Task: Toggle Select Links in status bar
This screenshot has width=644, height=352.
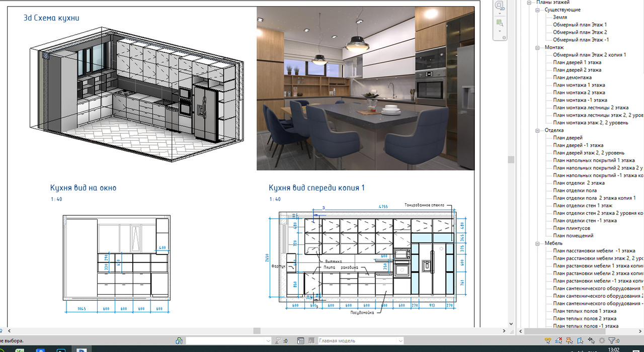Action: click(x=548, y=340)
